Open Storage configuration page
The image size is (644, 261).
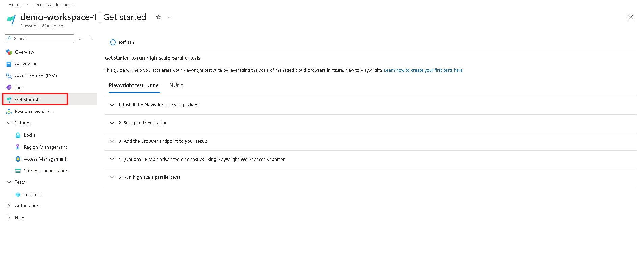46,171
